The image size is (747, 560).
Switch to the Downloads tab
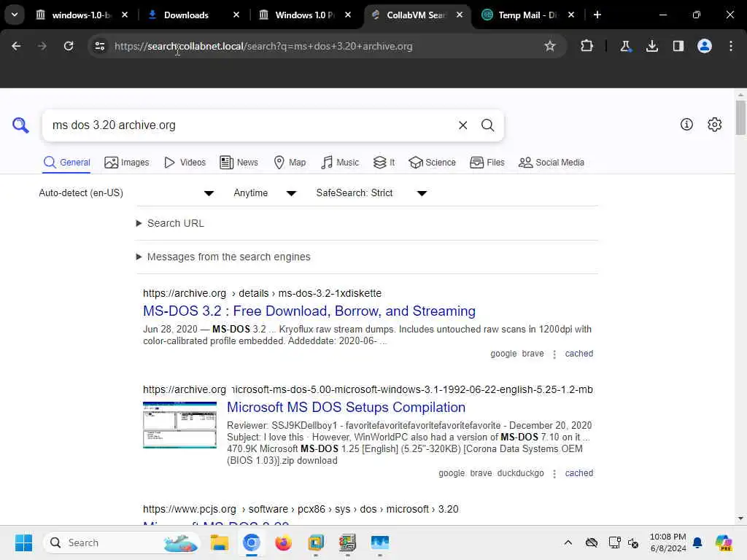coord(186,15)
